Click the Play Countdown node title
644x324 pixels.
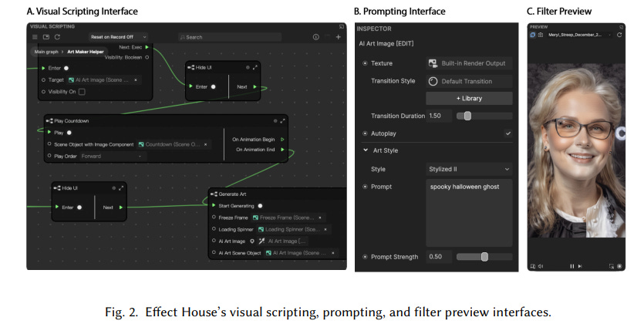[x=72, y=121]
